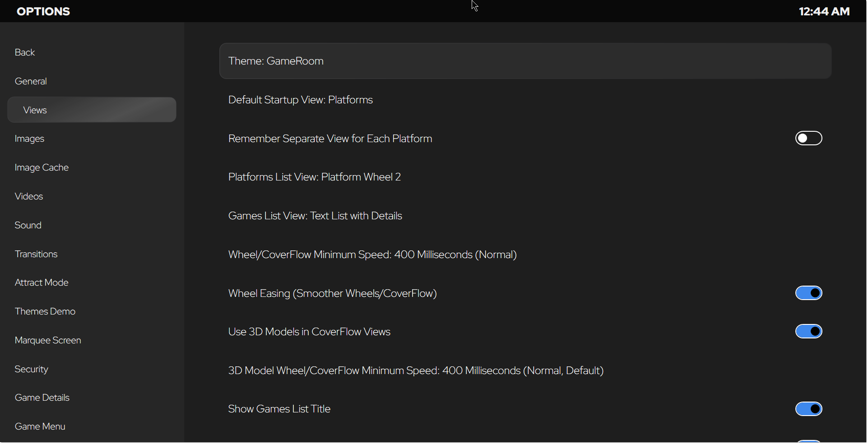
Task: Open the Videos options section
Action: 29,196
